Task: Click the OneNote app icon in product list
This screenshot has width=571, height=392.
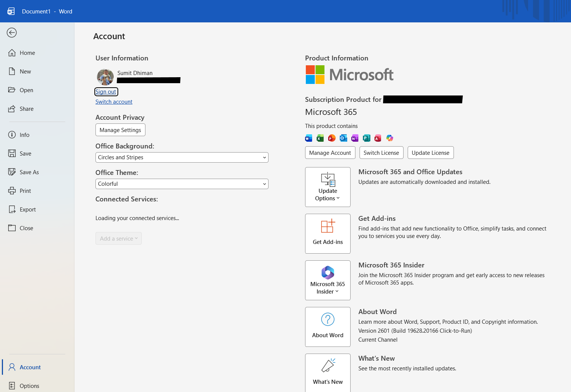Action: point(355,138)
